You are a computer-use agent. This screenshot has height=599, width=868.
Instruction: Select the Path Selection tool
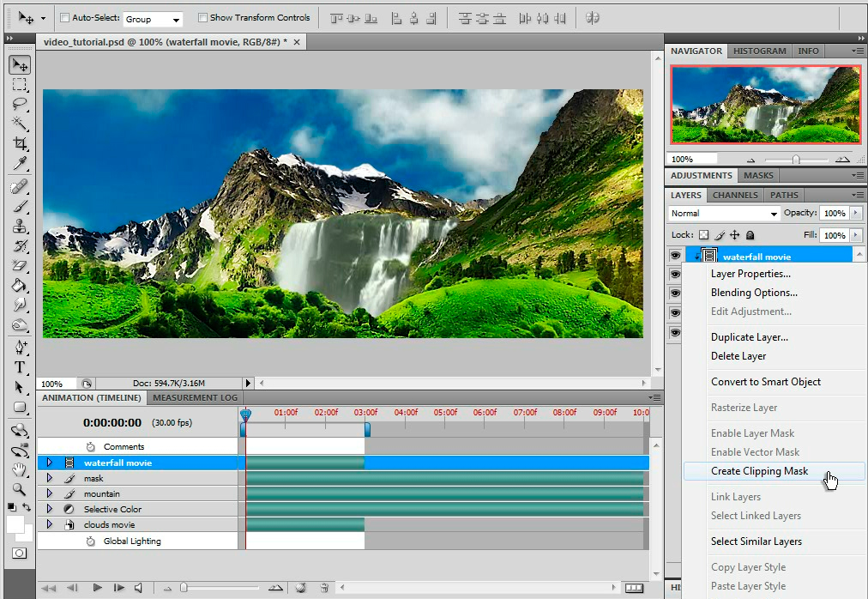pyautogui.click(x=20, y=387)
